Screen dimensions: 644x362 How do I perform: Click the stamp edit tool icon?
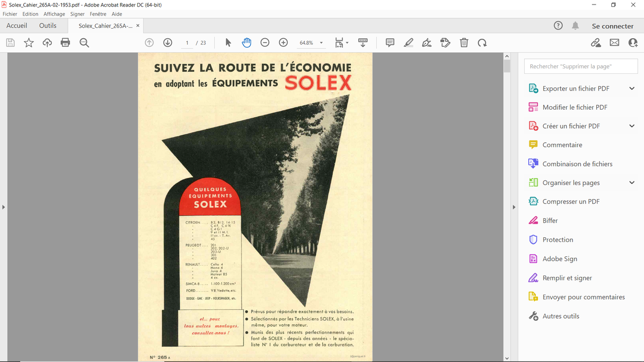[x=445, y=43]
